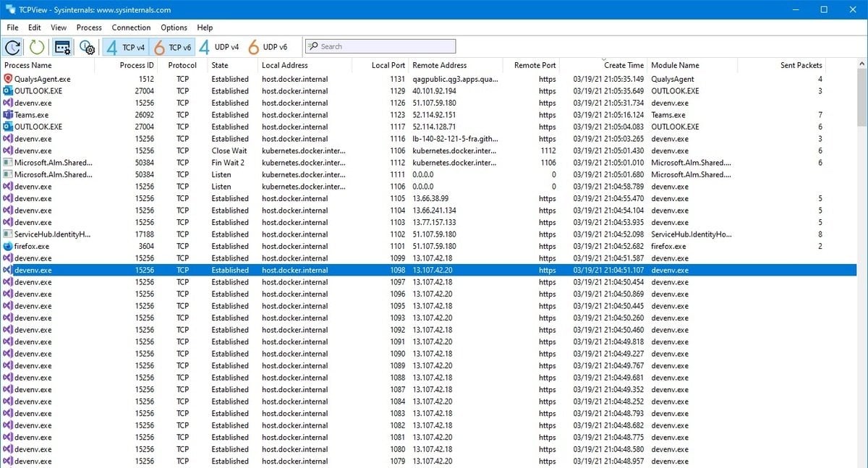Sort by Create Time column header
Screen dimensions: 868x468
603,65
